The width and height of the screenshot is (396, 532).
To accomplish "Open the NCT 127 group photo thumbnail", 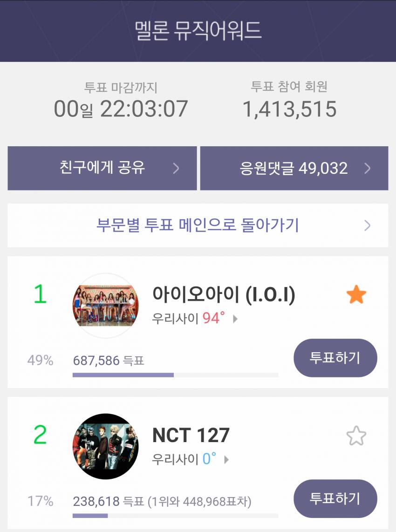I will pos(105,446).
